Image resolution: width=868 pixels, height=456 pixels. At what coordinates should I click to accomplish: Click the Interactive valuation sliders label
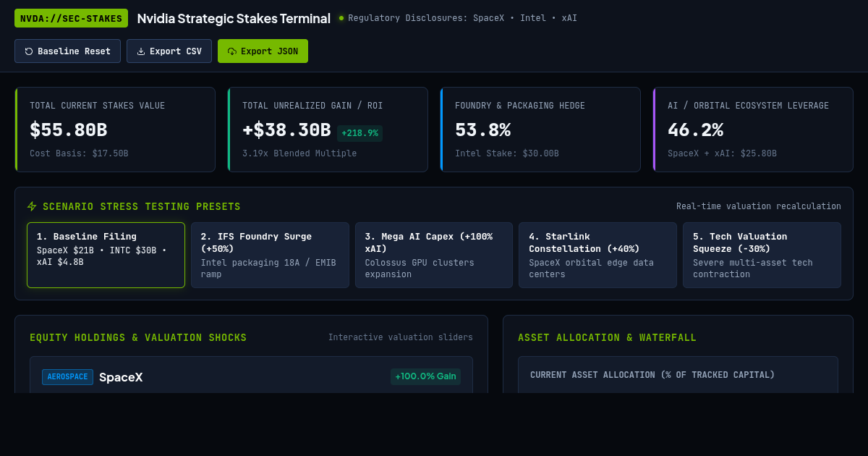(x=401, y=337)
